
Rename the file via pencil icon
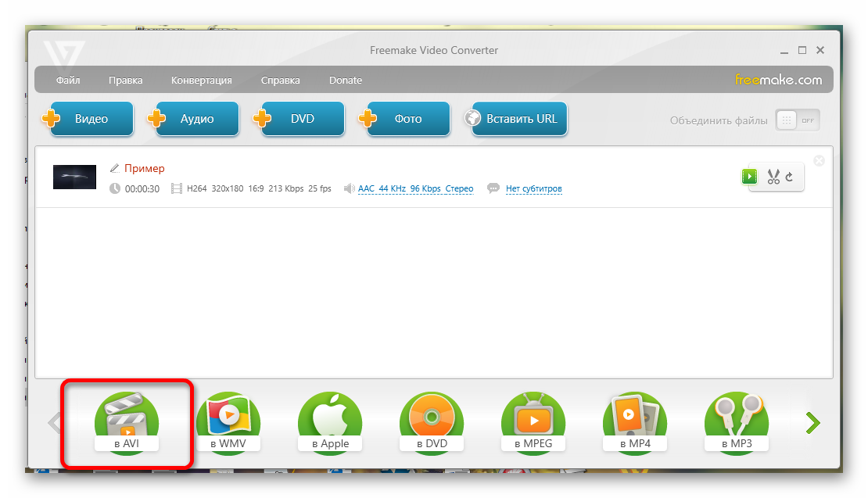coord(115,167)
